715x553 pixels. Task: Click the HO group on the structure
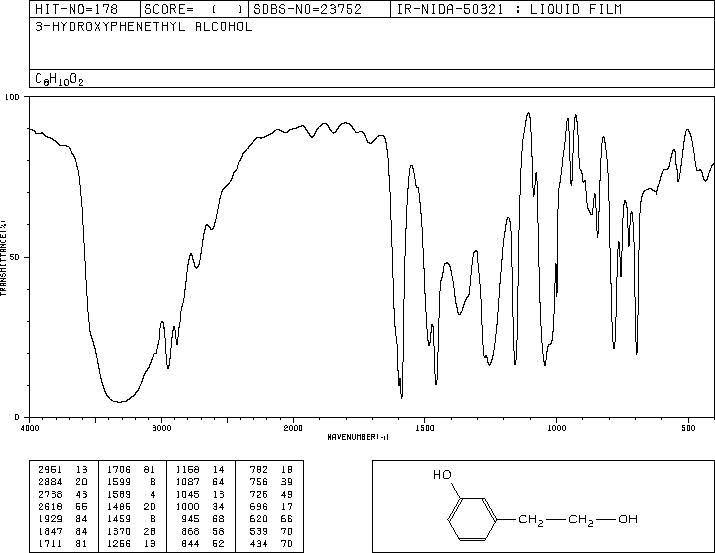[442, 475]
